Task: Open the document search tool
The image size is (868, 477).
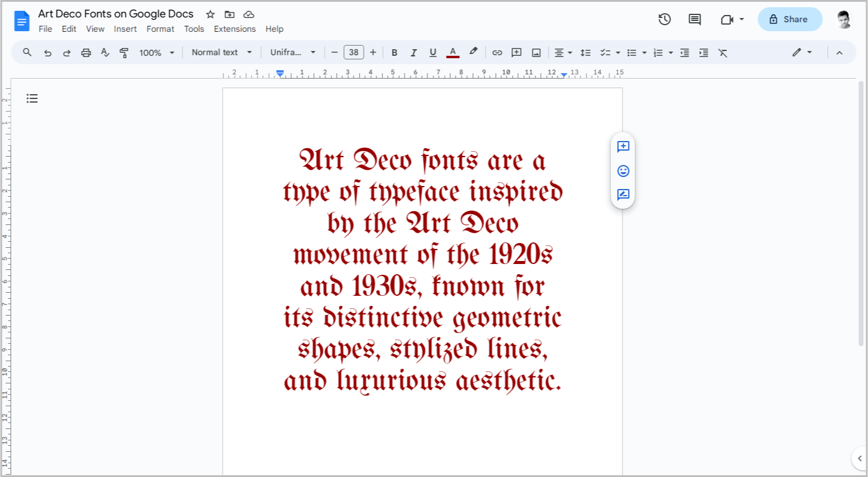Action: [27, 52]
